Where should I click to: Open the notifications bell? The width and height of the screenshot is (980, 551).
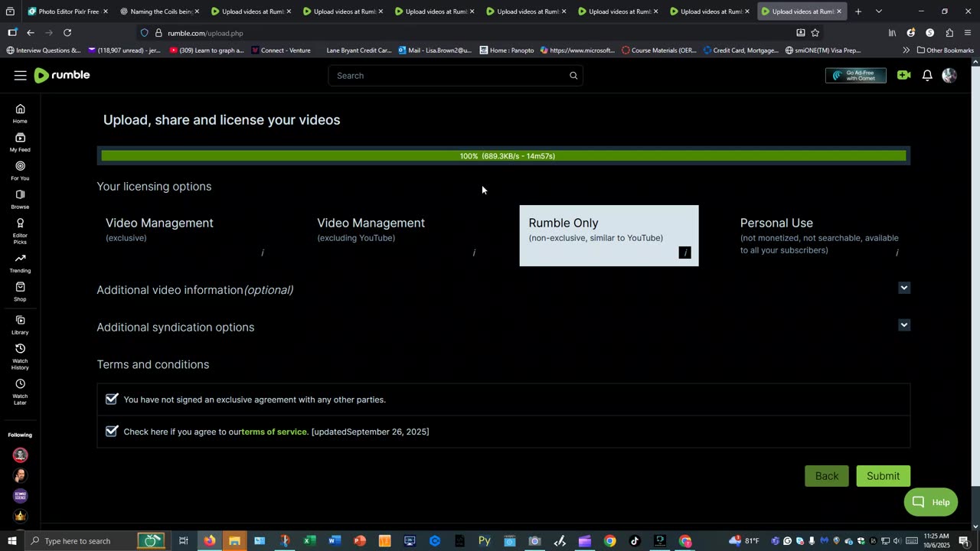pyautogui.click(x=927, y=75)
